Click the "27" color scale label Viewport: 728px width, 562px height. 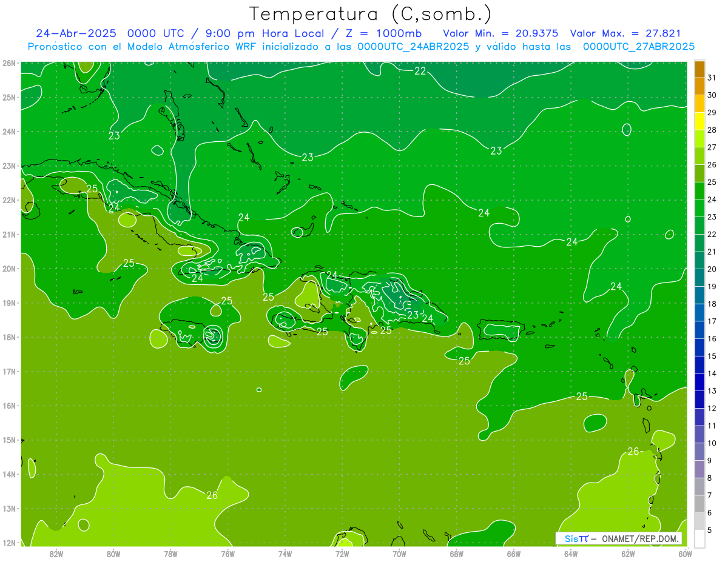click(712, 147)
